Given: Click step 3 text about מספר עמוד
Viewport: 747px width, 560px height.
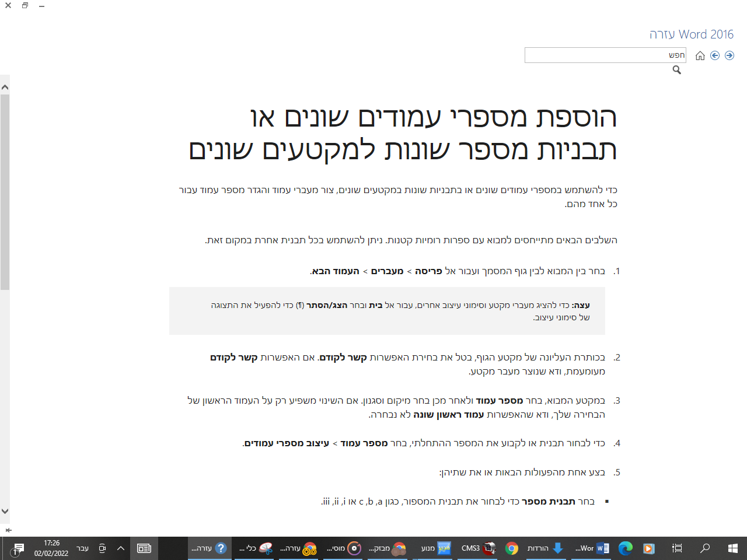Looking at the screenshot, I should point(396,408).
